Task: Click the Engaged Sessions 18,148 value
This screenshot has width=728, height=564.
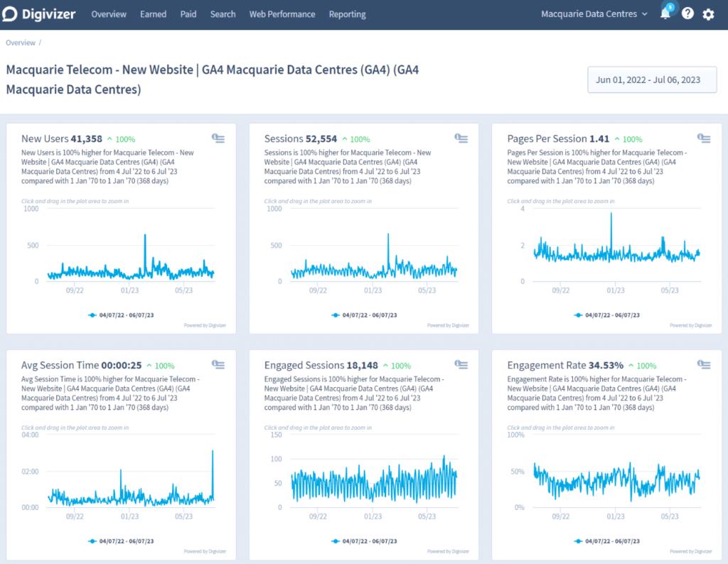Action: [x=362, y=365]
